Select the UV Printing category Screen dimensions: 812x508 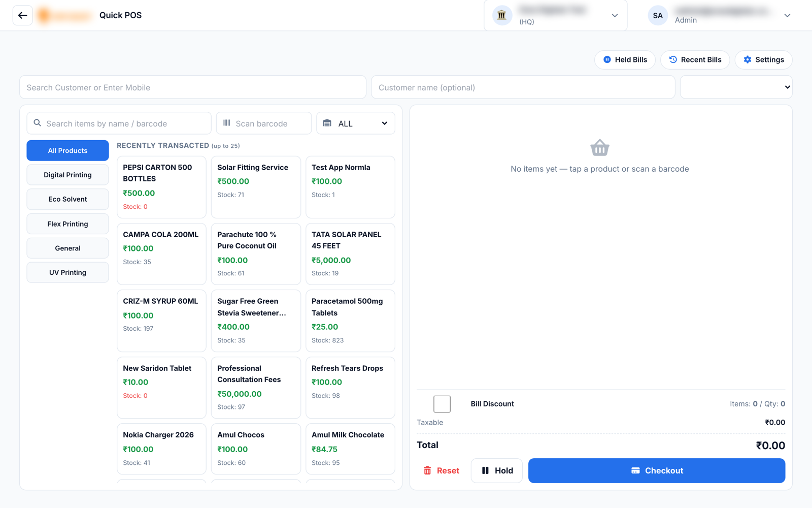tap(67, 273)
